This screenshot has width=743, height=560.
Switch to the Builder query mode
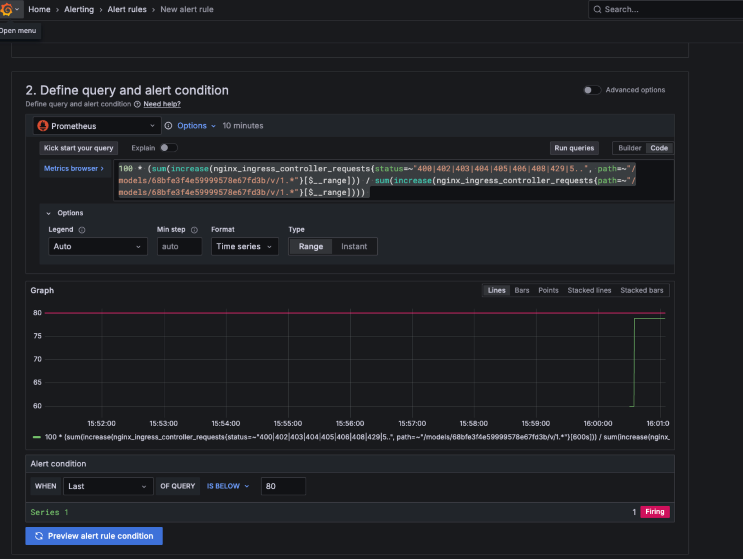pyautogui.click(x=629, y=148)
